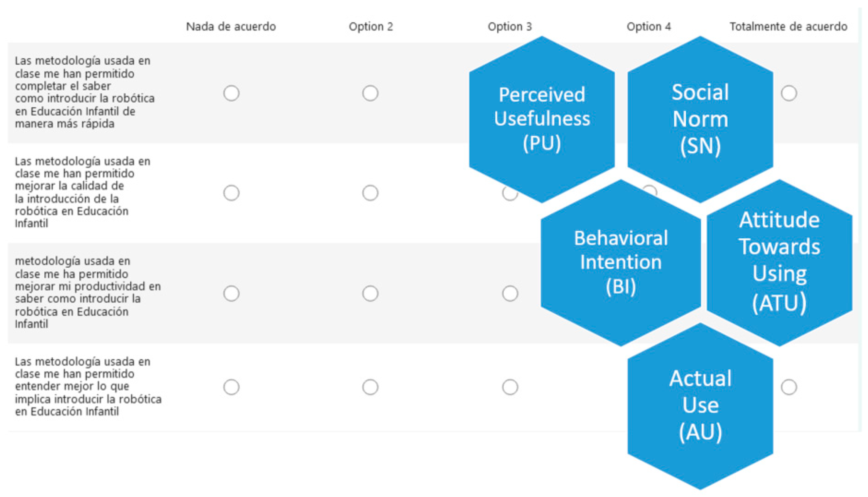This screenshot has height=497, width=868.
Task: Select 'Totalmente de acuerdo' for 'manera más rápida' row
Action: (x=789, y=93)
